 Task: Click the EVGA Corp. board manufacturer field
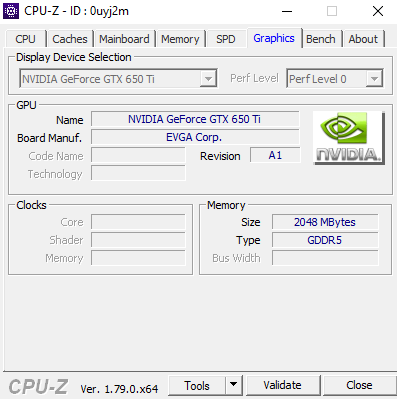[195, 137]
